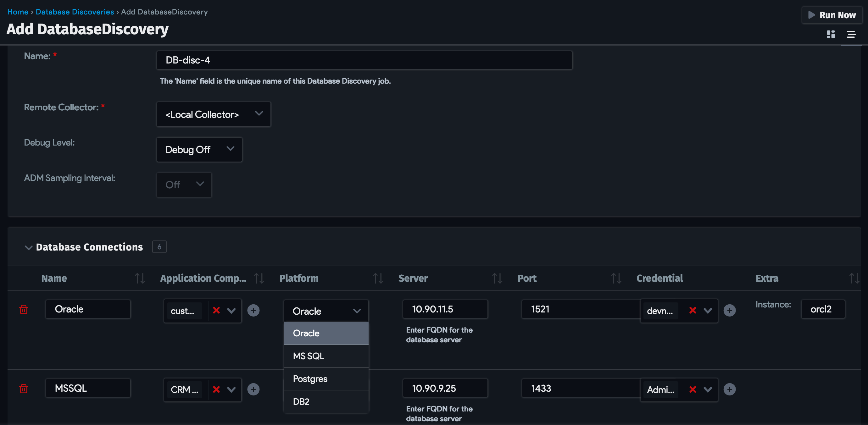The height and width of the screenshot is (425, 868).
Task: Clear the cust... application component with red X
Action: [216, 311]
